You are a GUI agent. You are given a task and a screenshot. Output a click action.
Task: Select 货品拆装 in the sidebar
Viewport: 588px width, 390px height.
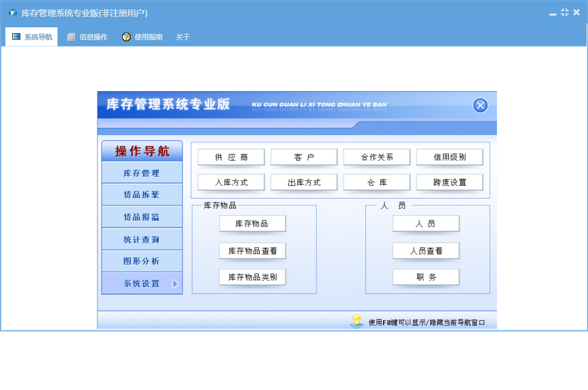tap(142, 195)
